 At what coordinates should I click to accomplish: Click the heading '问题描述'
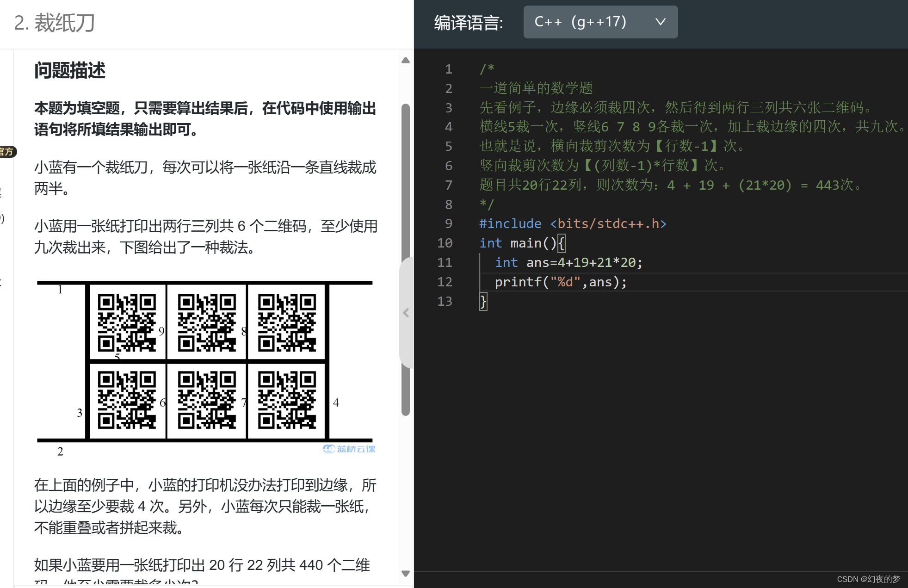point(70,71)
